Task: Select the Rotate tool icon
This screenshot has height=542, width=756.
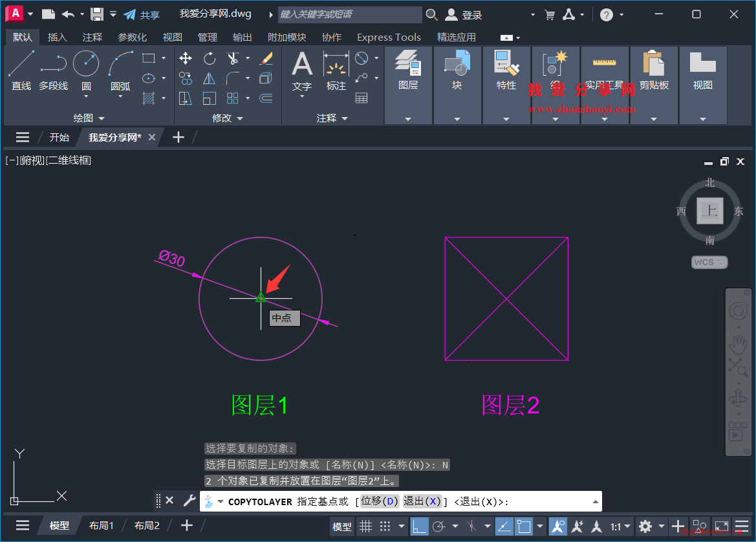Action: click(x=210, y=58)
